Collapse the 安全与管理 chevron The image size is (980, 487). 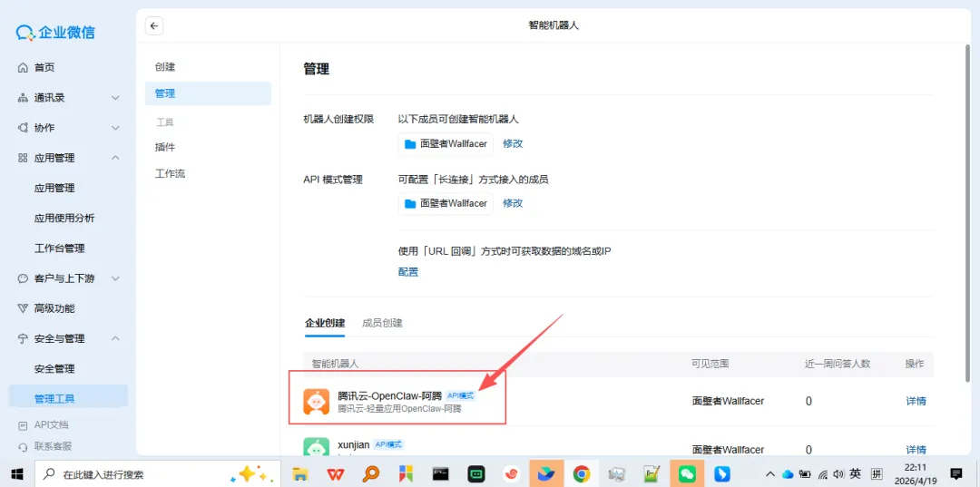pos(115,338)
